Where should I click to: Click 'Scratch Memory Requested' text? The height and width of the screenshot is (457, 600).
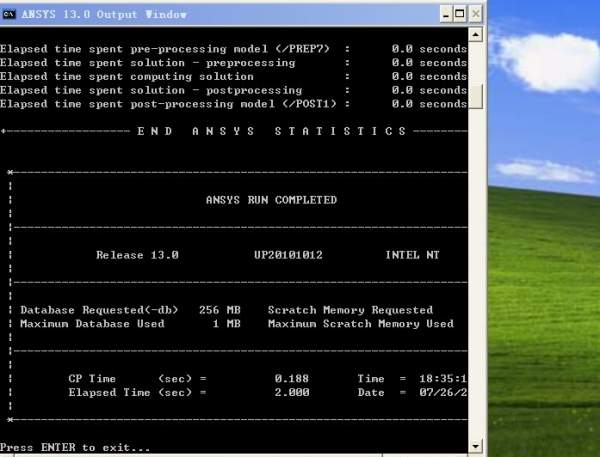point(350,310)
